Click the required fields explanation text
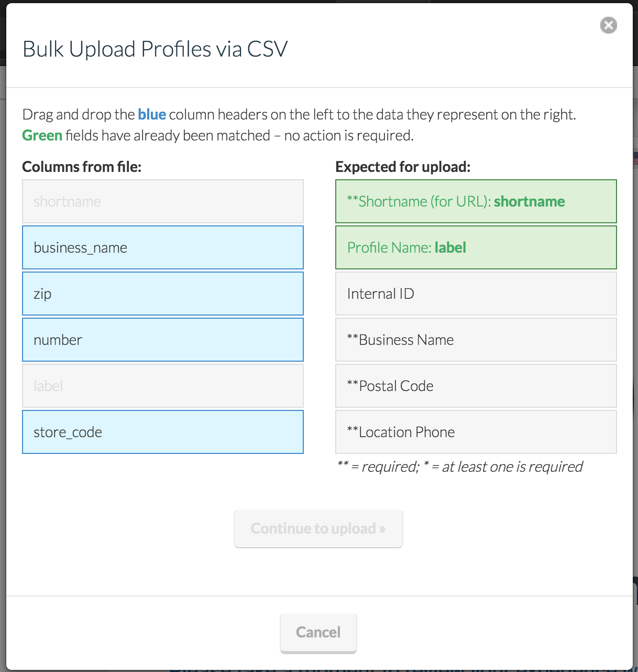 (x=460, y=467)
